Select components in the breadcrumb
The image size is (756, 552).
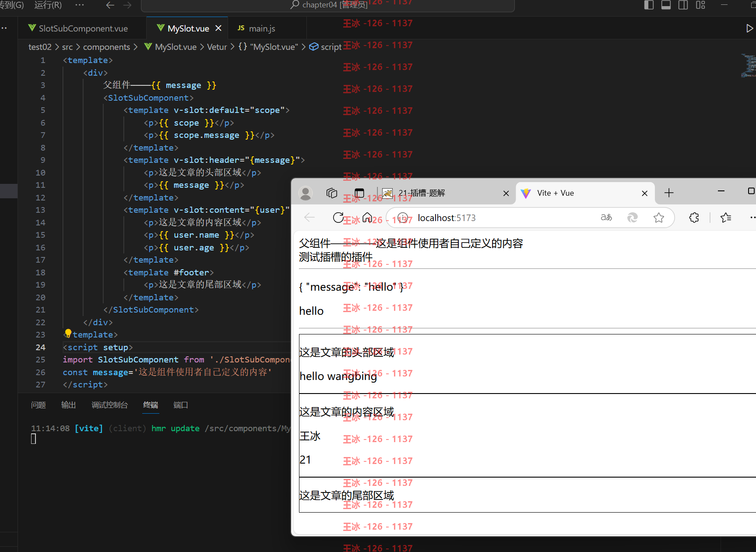[106, 47]
